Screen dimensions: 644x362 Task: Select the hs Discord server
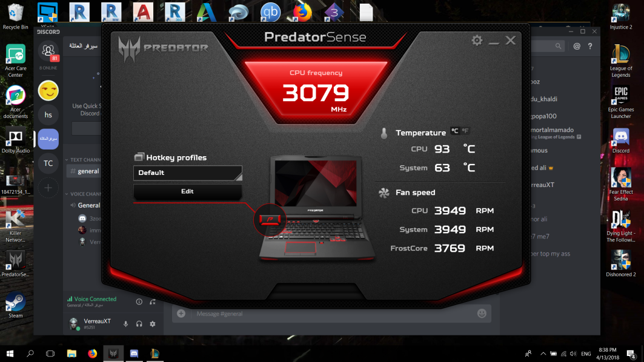[x=48, y=115]
